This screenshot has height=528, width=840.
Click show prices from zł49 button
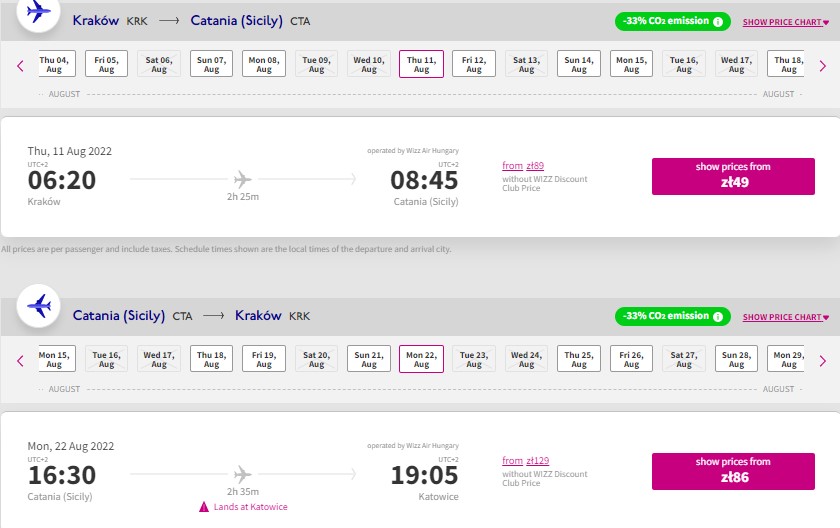point(733,176)
